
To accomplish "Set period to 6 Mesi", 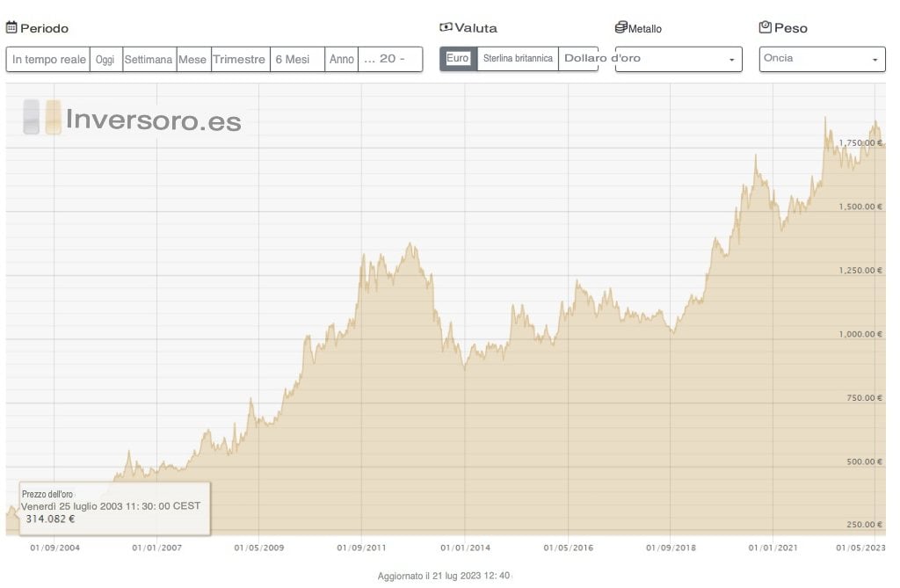I will pyautogui.click(x=294, y=60).
